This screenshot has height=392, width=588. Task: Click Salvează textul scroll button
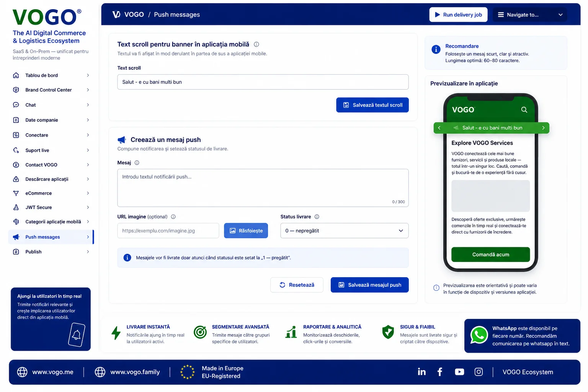coord(372,105)
